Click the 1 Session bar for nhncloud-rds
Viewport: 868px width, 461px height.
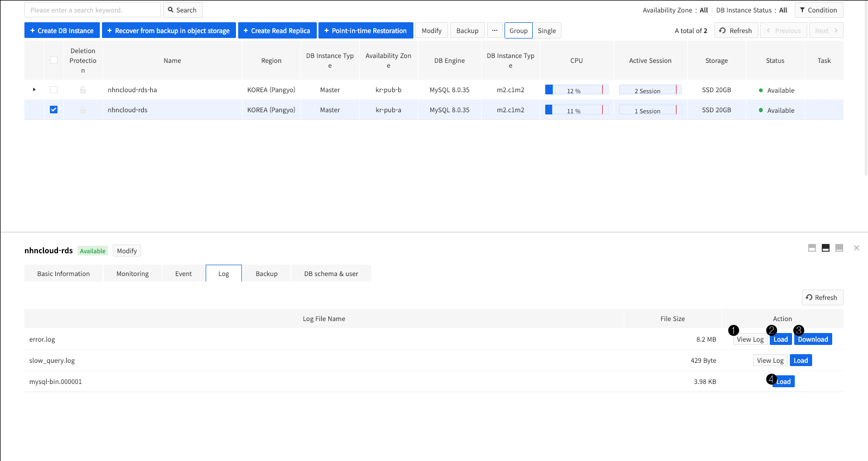[x=650, y=110]
